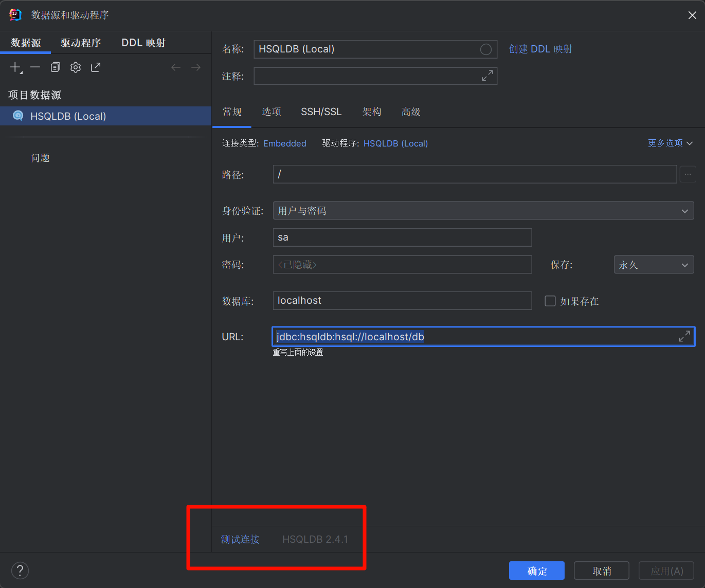Screen dimensions: 705x588
Task: Close the data sources dialog
Action: [692, 15]
